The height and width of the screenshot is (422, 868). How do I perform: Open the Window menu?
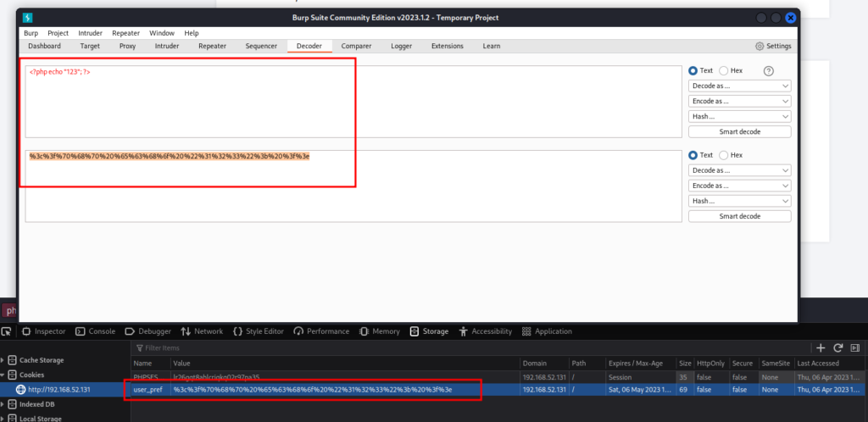tap(162, 33)
